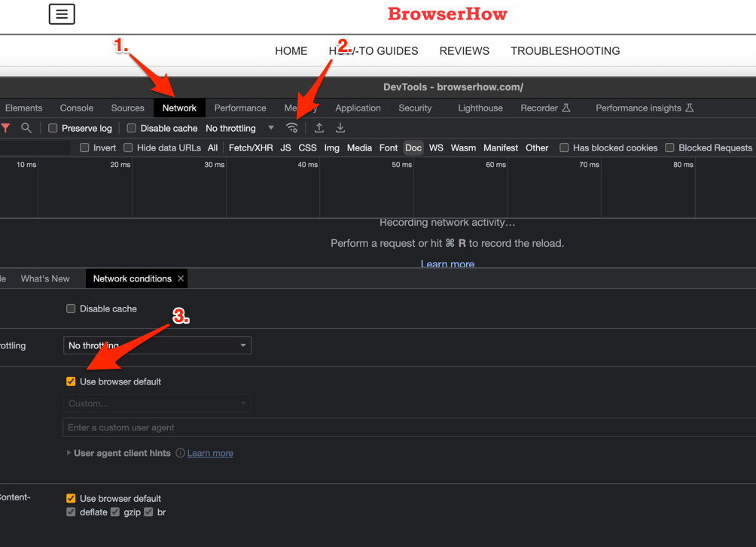The image size is (756, 547).
Task: Focus the network filter text box
Action: pyautogui.click(x=35, y=148)
